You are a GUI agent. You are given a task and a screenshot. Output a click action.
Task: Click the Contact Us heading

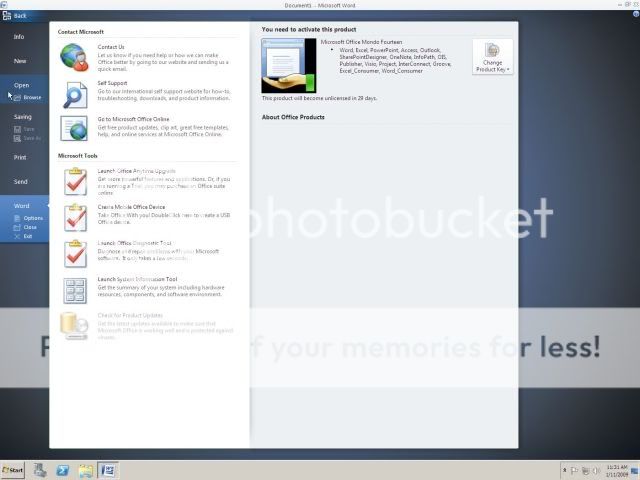point(111,47)
